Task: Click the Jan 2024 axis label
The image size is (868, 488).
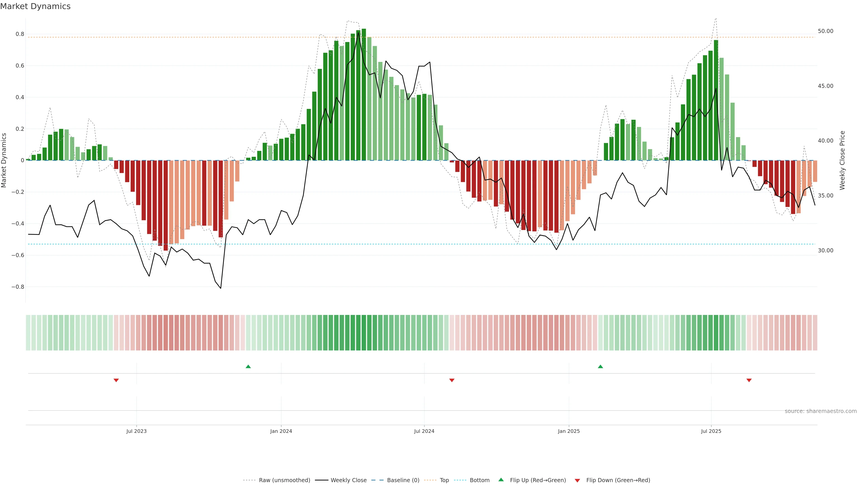Action: point(281,431)
